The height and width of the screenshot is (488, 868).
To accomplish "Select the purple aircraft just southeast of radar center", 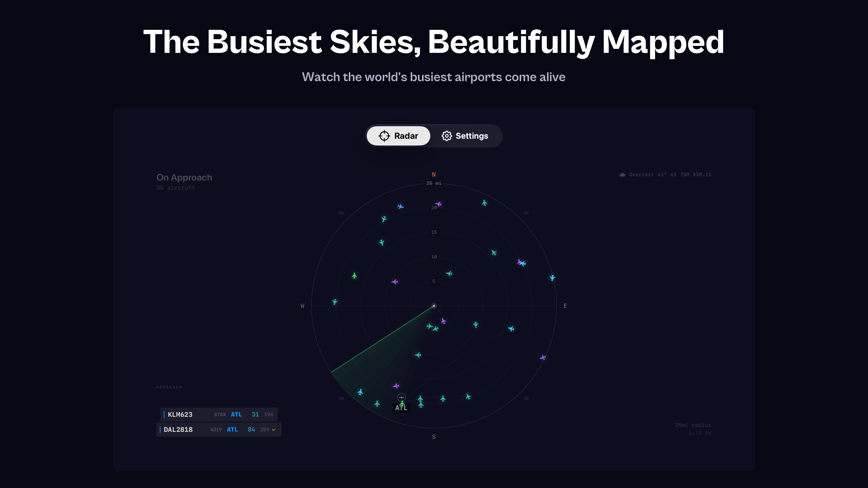I will click(x=443, y=321).
